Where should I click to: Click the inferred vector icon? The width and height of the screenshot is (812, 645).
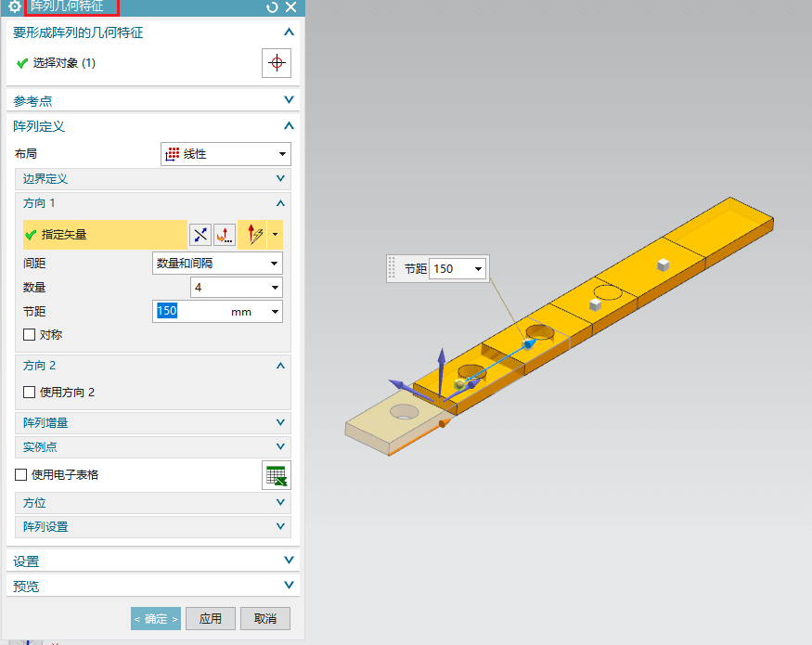255,235
